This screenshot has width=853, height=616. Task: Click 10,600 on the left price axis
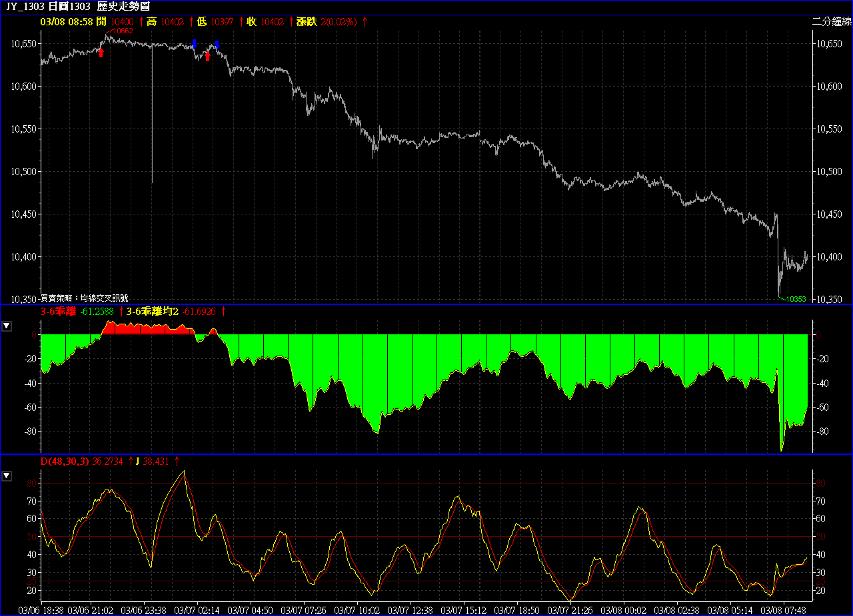pos(24,87)
